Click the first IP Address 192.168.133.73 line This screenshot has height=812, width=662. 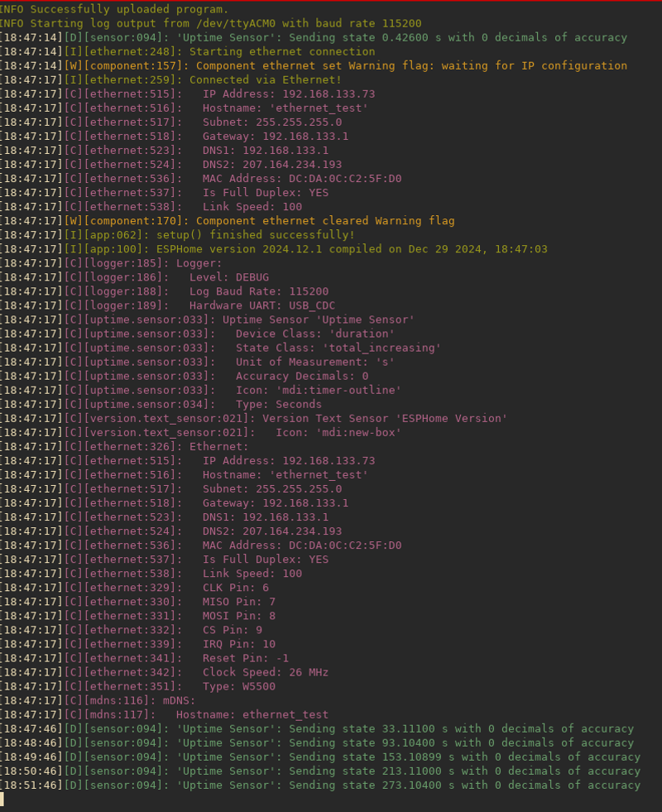pyautogui.click(x=187, y=94)
